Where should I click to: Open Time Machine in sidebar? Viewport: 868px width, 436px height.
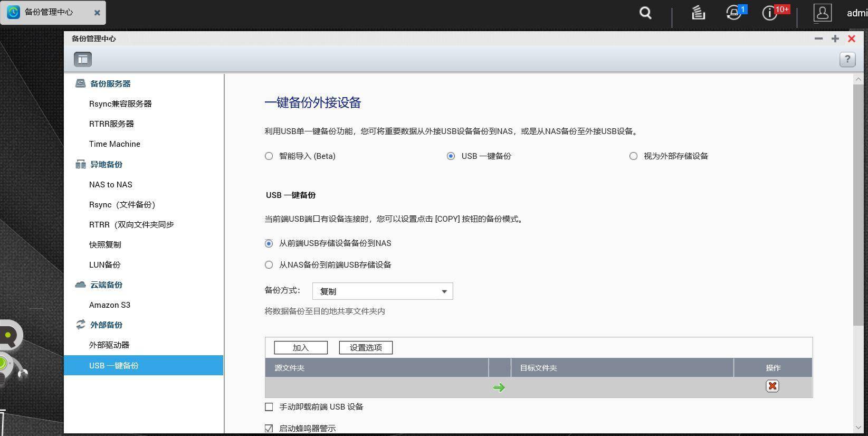[x=115, y=144]
